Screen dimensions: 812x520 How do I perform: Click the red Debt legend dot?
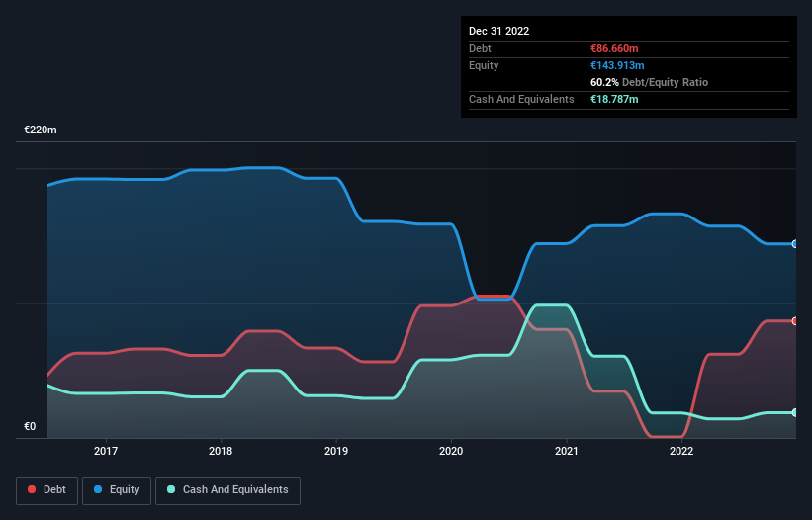(32, 489)
